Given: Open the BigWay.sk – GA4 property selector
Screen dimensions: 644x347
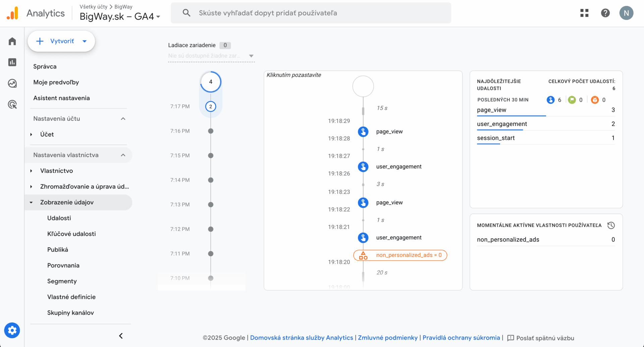Looking at the screenshot, I should [x=120, y=16].
